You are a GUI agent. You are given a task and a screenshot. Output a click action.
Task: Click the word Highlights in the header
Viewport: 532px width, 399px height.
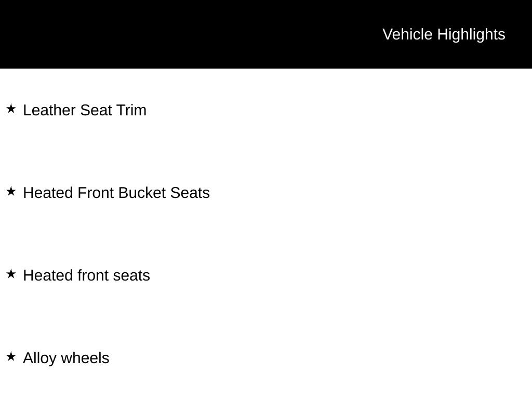(x=471, y=34)
